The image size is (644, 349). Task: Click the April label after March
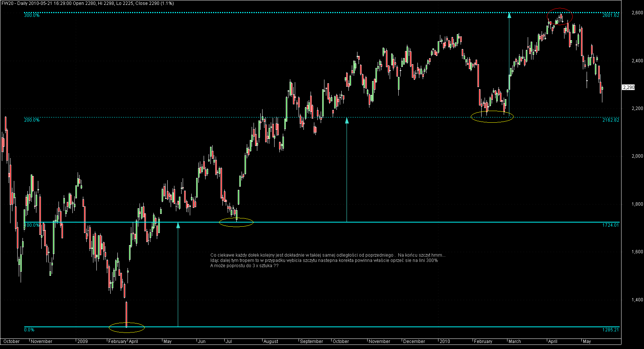(553, 341)
